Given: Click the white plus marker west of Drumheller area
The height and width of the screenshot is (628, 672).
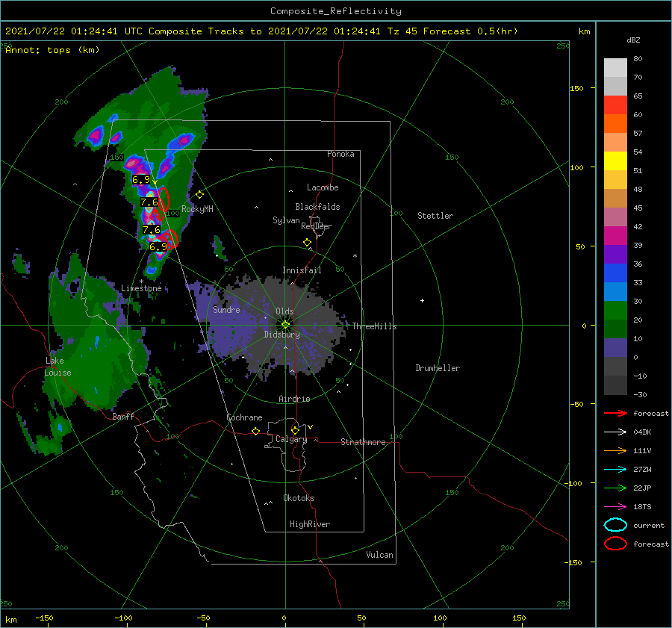Looking at the screenshot, I should coord(422,300).
